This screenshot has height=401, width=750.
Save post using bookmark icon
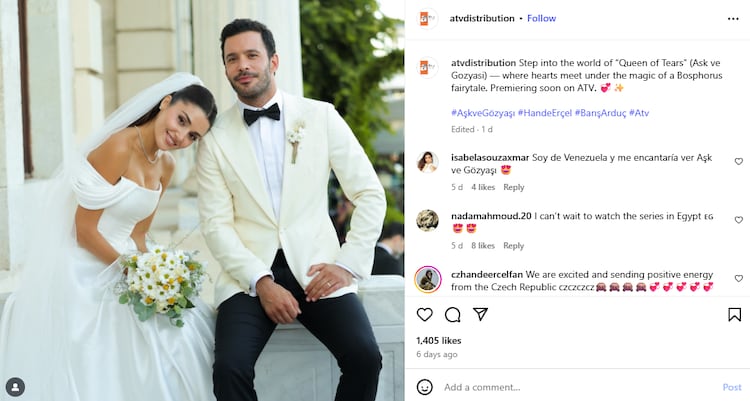735,314
